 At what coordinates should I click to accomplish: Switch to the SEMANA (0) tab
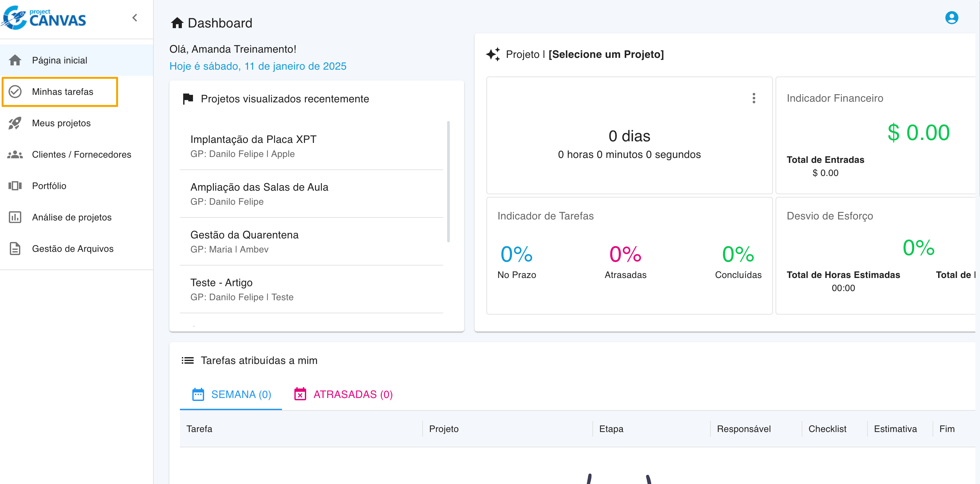pyautogui.click(x=231, y=394)
